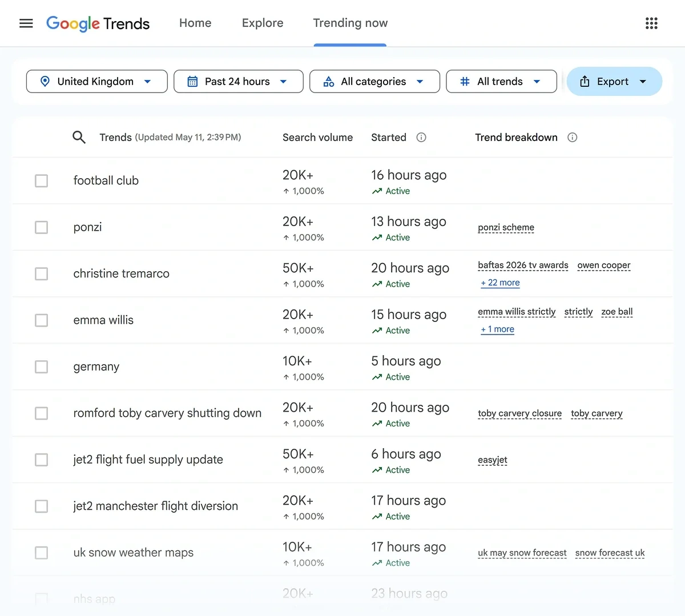Viewport: 685px width, 616px height.
Task: Open the United Kingdom country dropdown
Action: (x=97, y=82)
